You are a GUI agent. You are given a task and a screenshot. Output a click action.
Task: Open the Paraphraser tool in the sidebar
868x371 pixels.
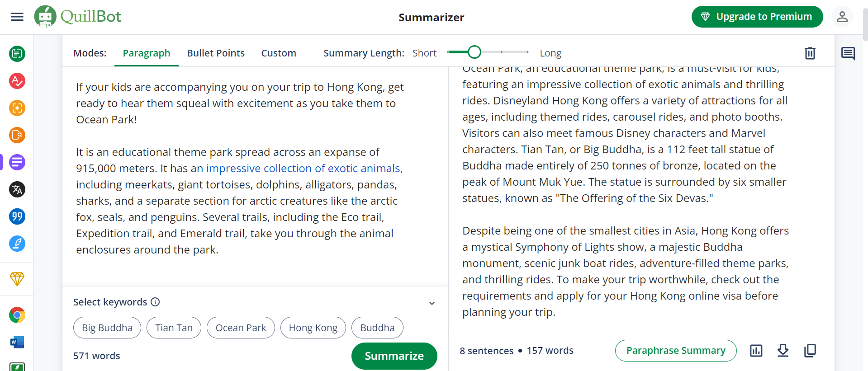click(x=17, y=53)
